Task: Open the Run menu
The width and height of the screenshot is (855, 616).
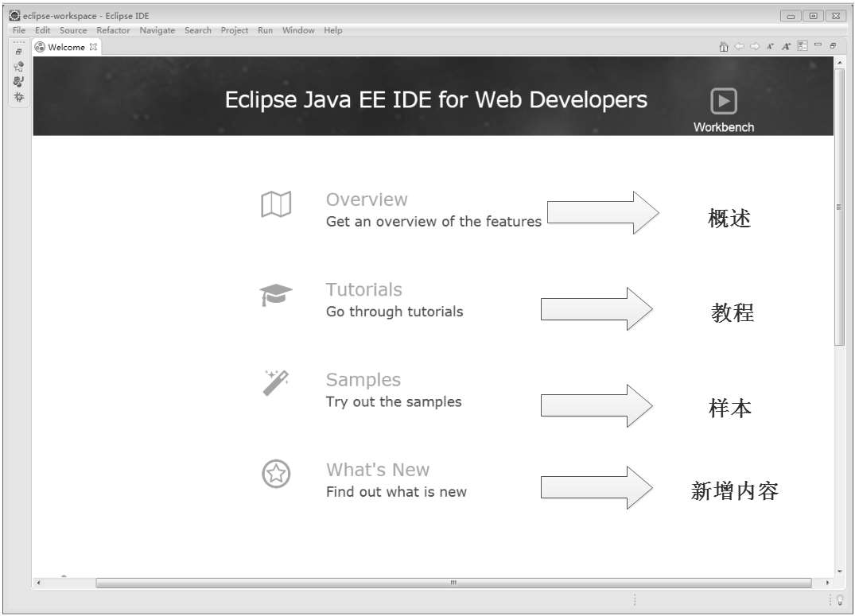Action: point(265,30)
